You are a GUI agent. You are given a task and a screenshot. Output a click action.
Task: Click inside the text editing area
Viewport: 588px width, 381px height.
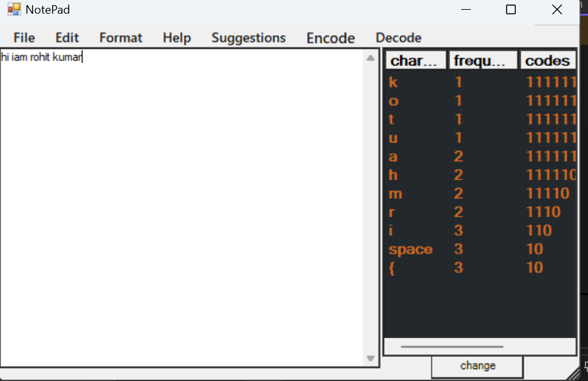(182, 195)
